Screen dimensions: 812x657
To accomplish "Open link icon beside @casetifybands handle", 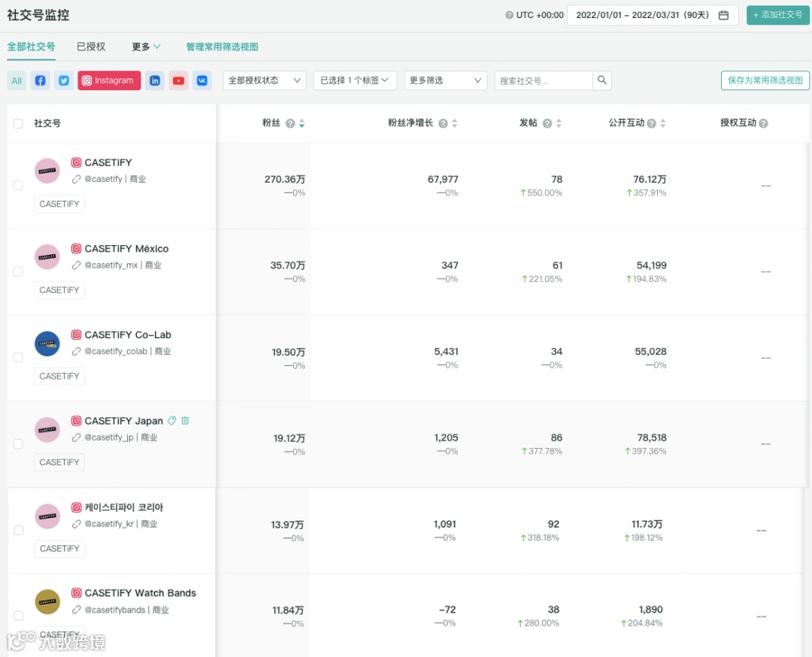I will pos(76,610).
